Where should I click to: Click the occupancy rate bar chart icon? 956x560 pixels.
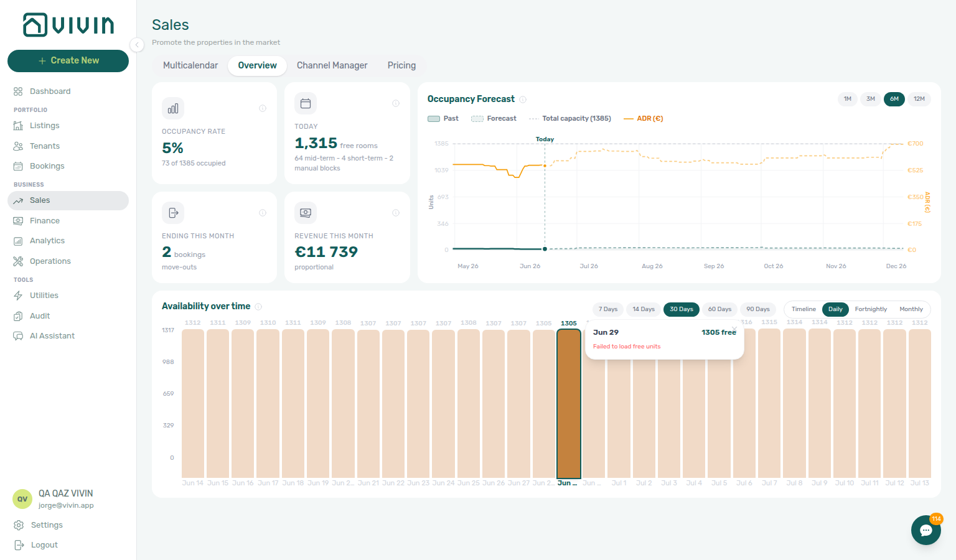coord(173,108)
